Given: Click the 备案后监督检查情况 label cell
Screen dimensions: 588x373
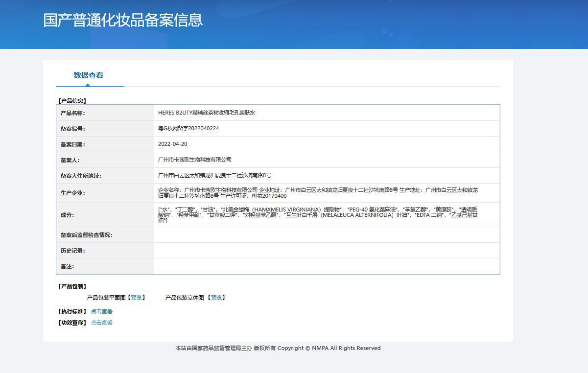Looking at the screenshot, I should pyautogui.click(x=105, y=235).
